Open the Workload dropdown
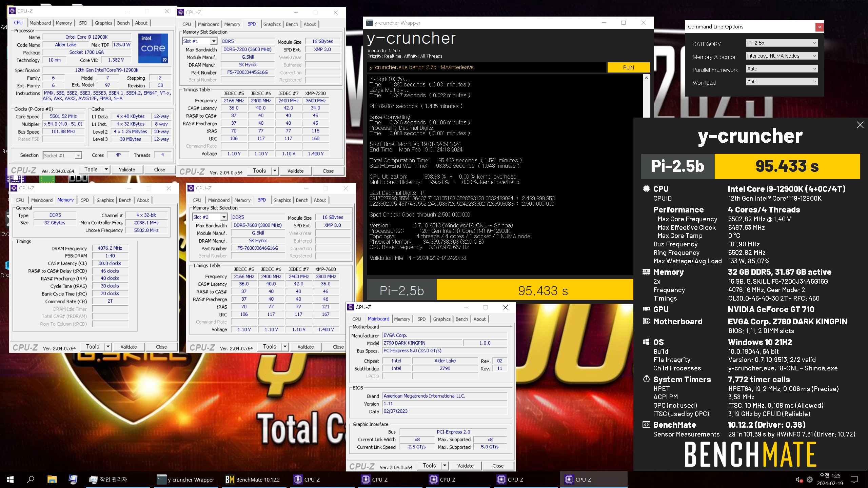Screen dimensions: 868x488 point(782,82)
